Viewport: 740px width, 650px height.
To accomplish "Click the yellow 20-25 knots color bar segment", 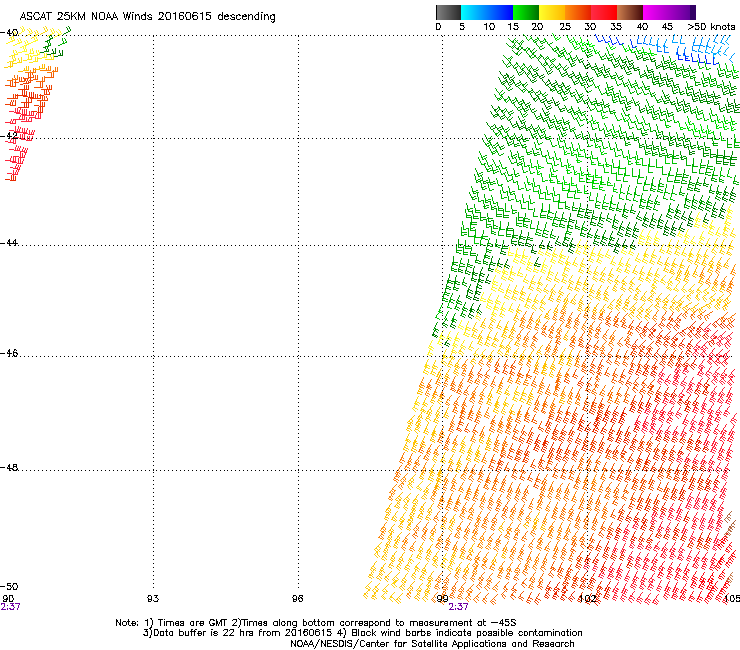I will point(552,12).
